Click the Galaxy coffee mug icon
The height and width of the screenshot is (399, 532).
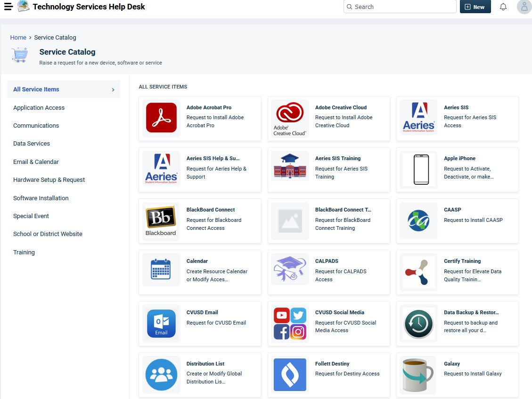click(x=417, y=375)
